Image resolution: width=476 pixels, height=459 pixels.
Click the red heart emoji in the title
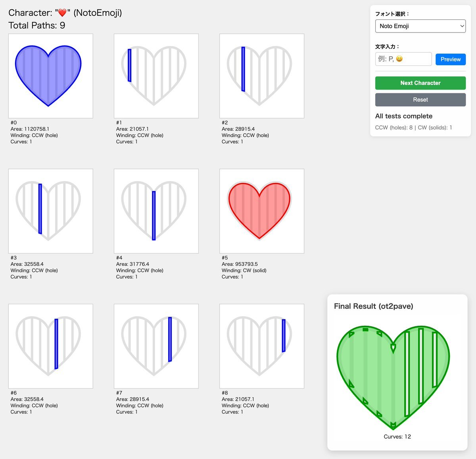click(x=62, y=13)
